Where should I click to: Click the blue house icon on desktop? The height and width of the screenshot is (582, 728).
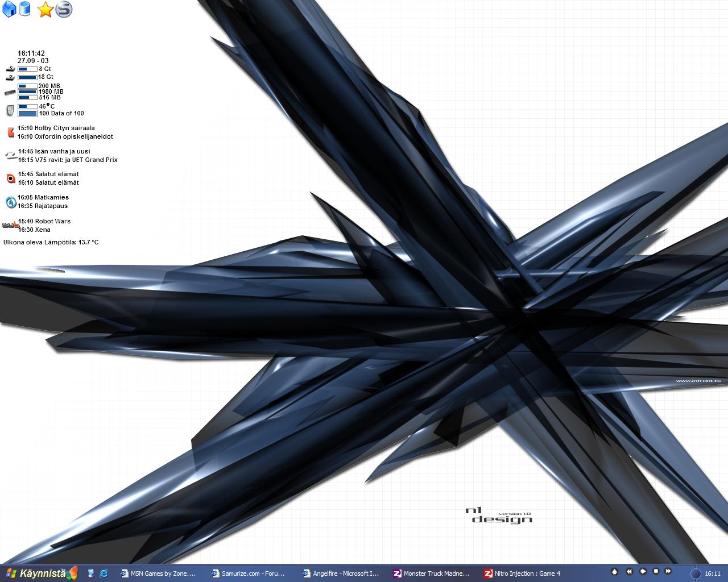(9, 10)
